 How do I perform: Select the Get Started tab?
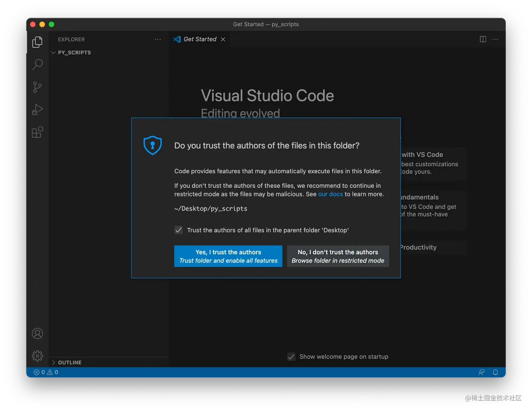coord(200,39)
